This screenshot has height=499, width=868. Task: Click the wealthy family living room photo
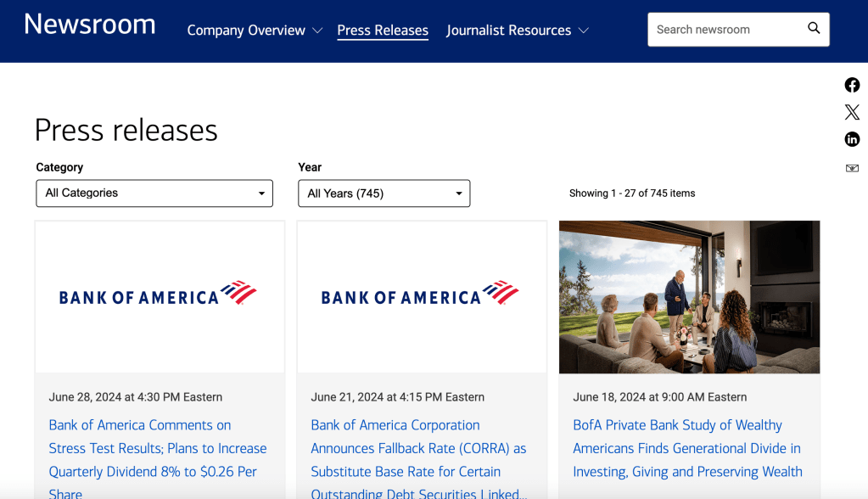click(689, 297)
